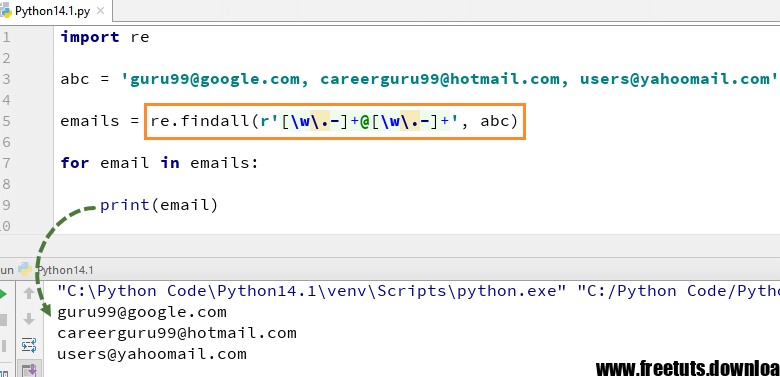This screenshot has width=780, height=377.
Task: Click the script path argument in the console
Action: pos(679,291)
